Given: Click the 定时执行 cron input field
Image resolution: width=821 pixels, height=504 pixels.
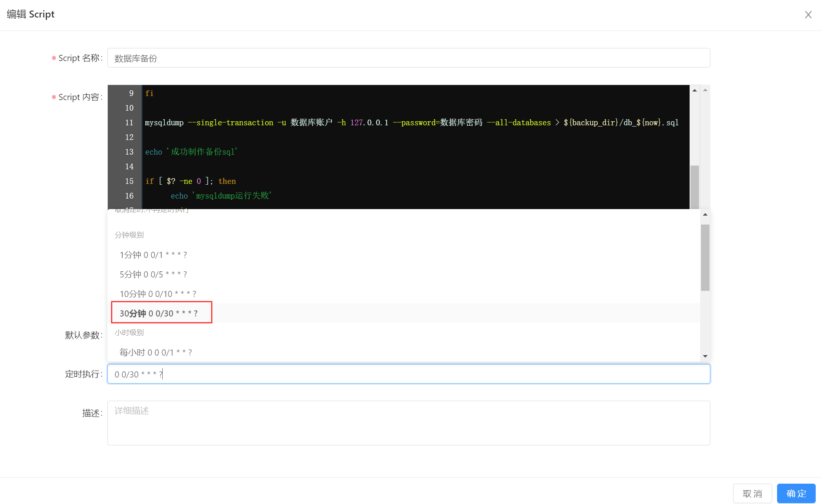Looking at the screenshot, I should [408, 374].
